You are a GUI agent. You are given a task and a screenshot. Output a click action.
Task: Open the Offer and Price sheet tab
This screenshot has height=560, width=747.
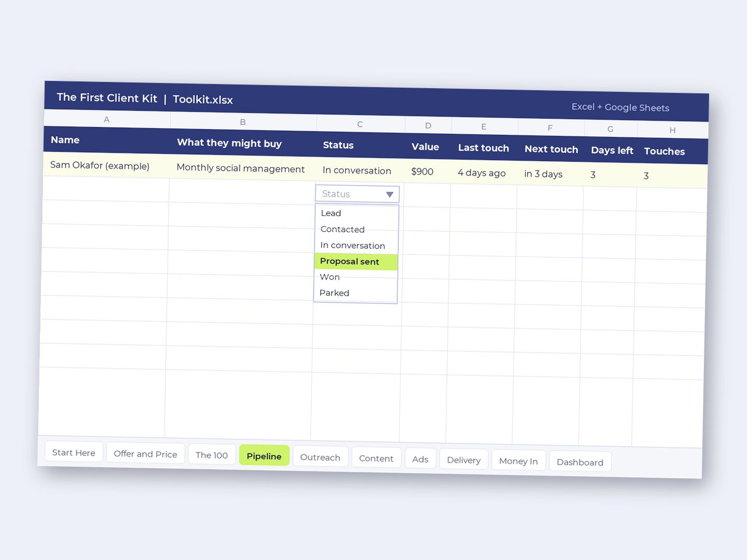point(145,454)
